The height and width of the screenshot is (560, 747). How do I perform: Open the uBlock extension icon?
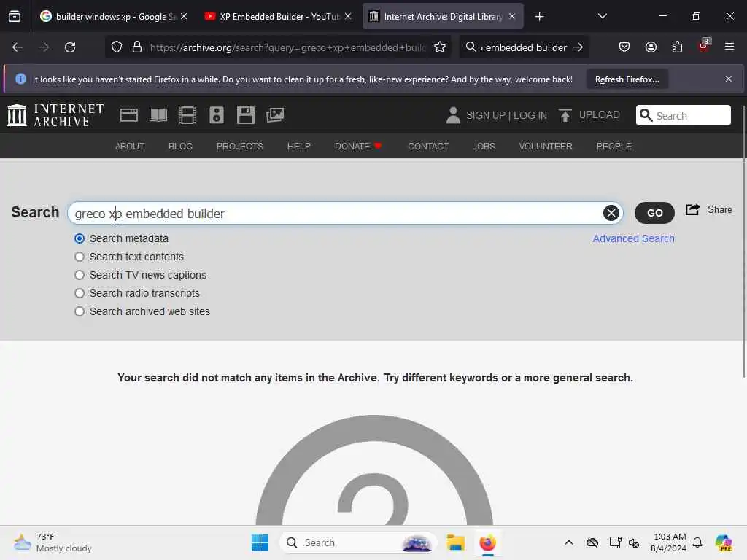(x=704, y=46)
